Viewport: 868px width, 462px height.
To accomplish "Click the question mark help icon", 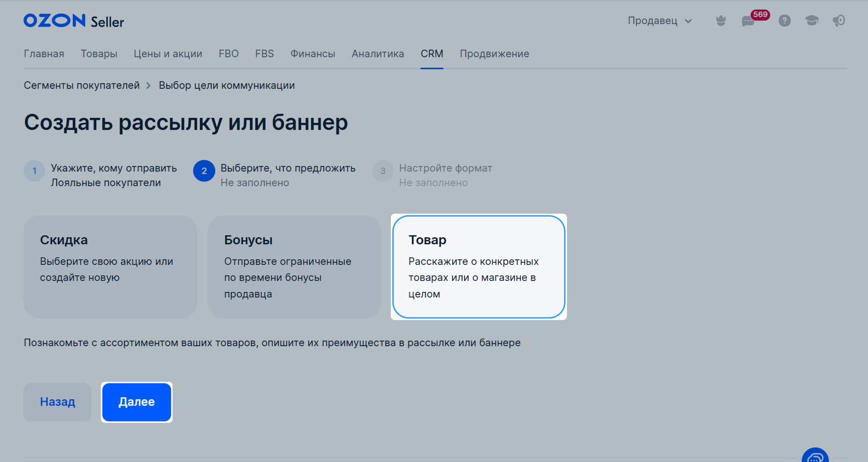I will pos(784,21).
